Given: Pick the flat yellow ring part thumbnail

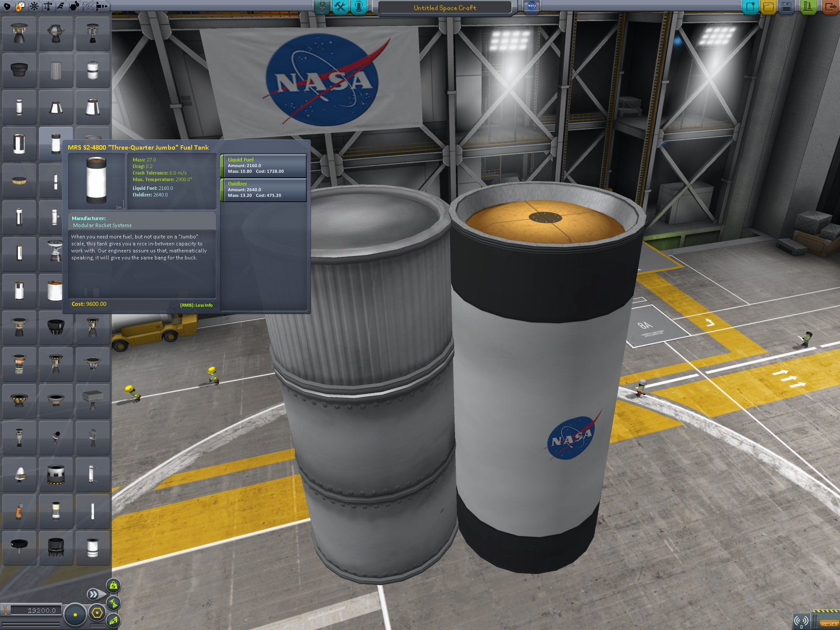Looking at the screenshot, I should point(19,181).
